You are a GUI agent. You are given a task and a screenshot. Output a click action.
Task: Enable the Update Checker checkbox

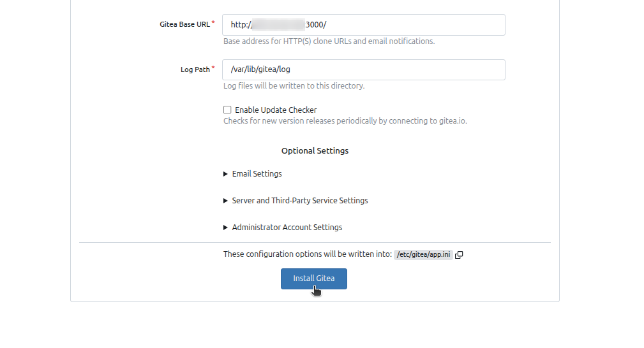coord(227,110)
